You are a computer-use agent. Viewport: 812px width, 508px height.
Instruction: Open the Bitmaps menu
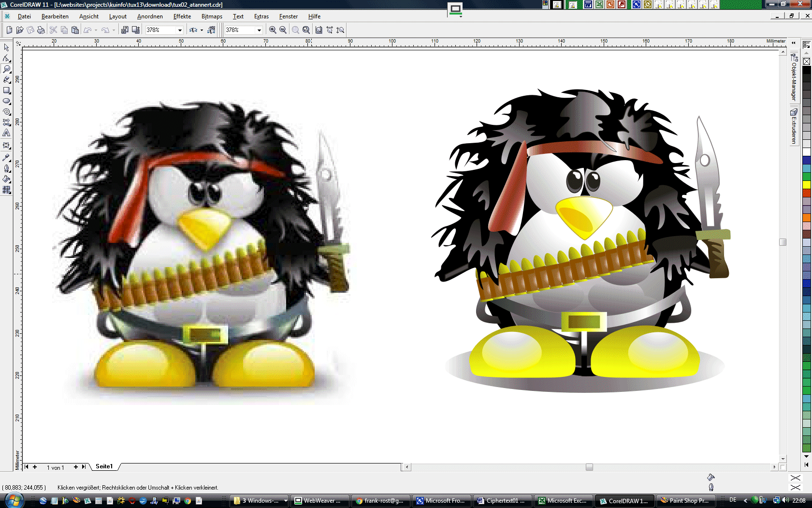point(212,16)
